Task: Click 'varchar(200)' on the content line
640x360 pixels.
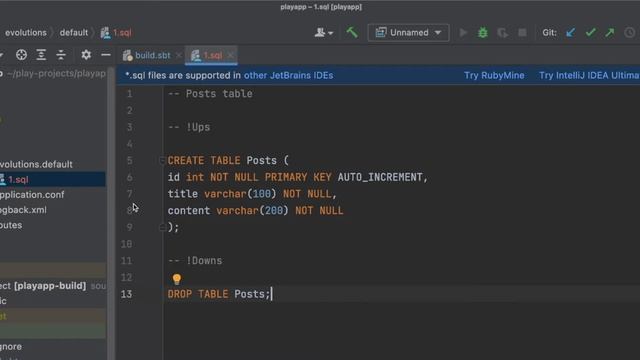Action: 252,211
